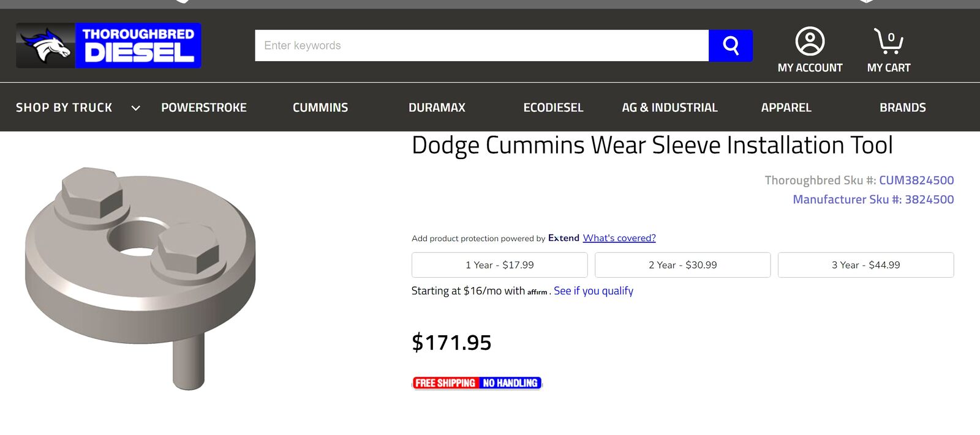980x435 pixels.
Task: Select the 2 Year - $30.99 protection plan
Action: point(682,264)
